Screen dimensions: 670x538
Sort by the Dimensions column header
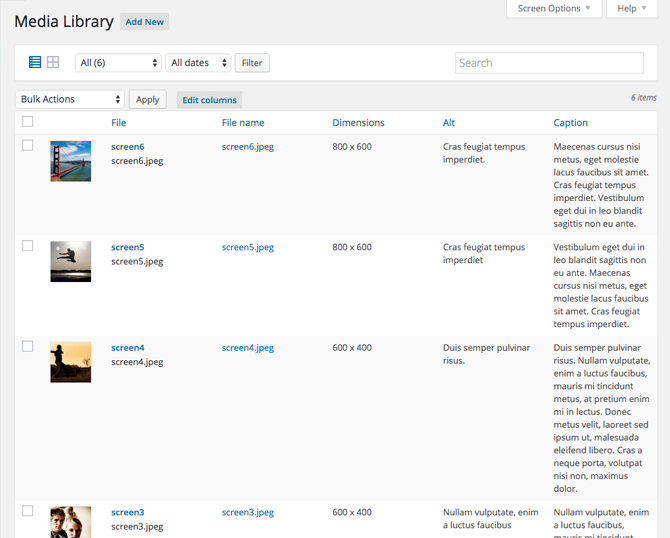point(359,123)
